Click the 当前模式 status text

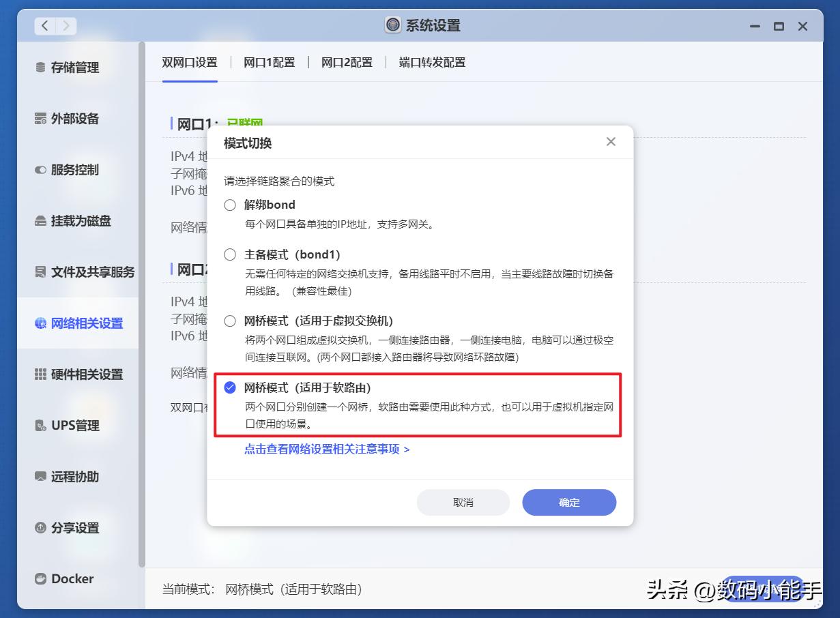pyautogui.click(x=262, y=589)
